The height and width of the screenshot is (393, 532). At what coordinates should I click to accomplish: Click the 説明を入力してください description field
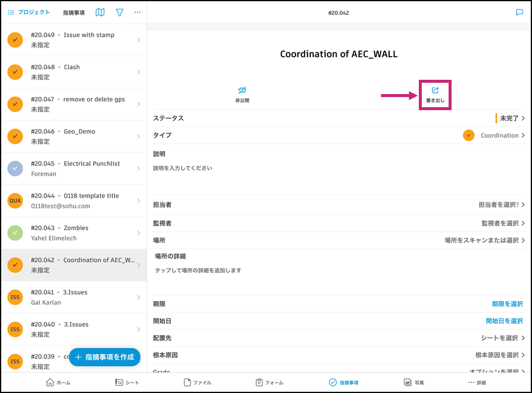click(182, 168)
